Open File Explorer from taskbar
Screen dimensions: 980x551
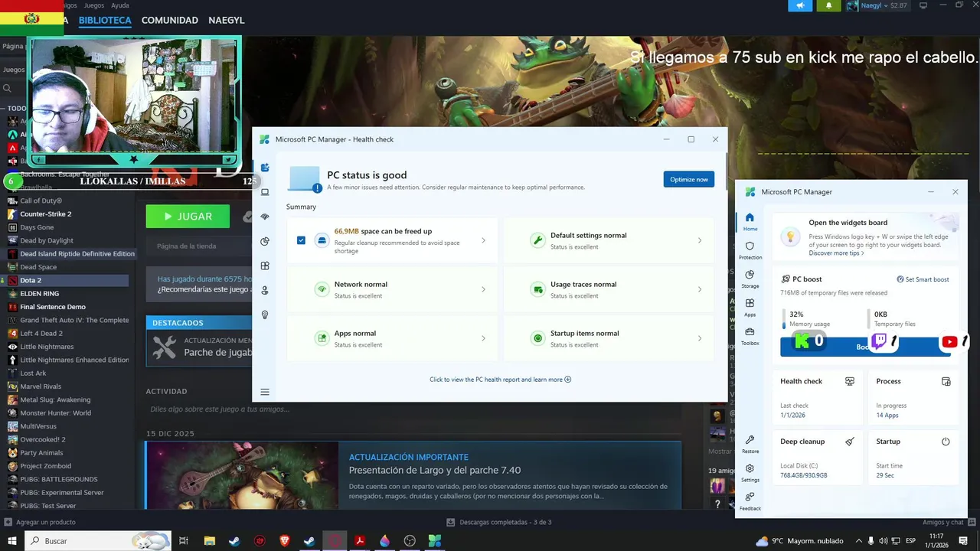(209, 541)
